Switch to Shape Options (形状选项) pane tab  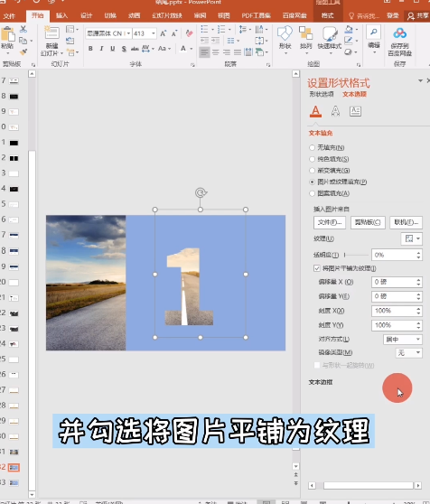click(322, 94)
